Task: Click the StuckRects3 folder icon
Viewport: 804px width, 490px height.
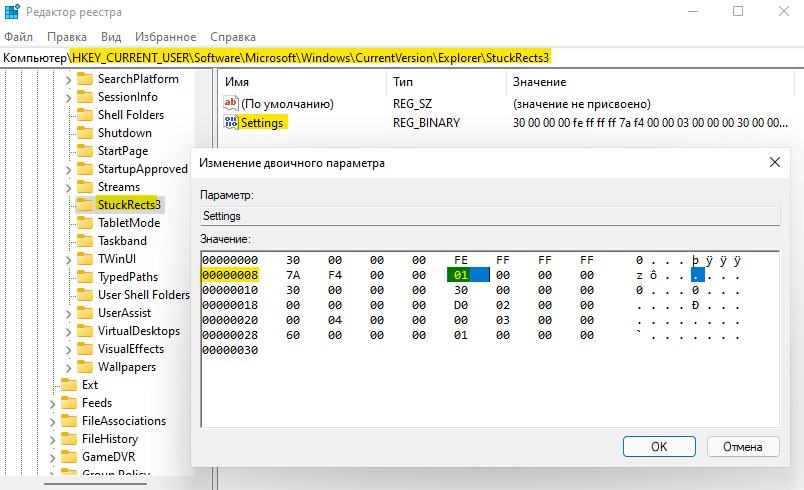Action: pos(85,205)
